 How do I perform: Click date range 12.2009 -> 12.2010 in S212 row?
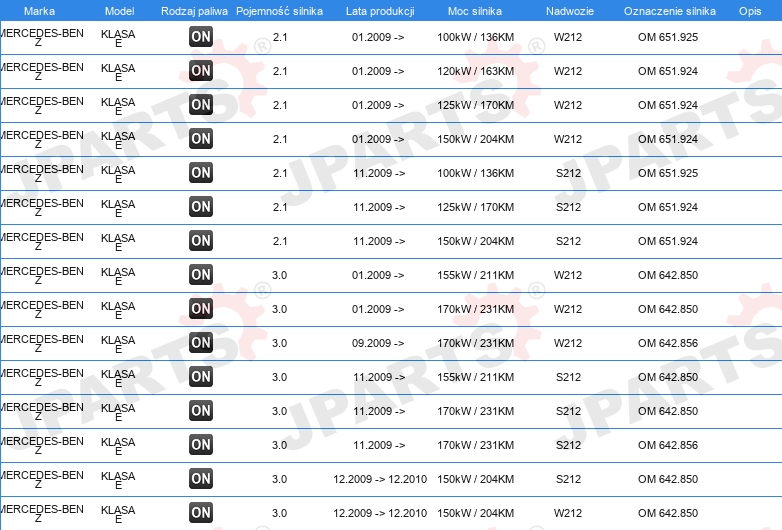tap(380, 479)
